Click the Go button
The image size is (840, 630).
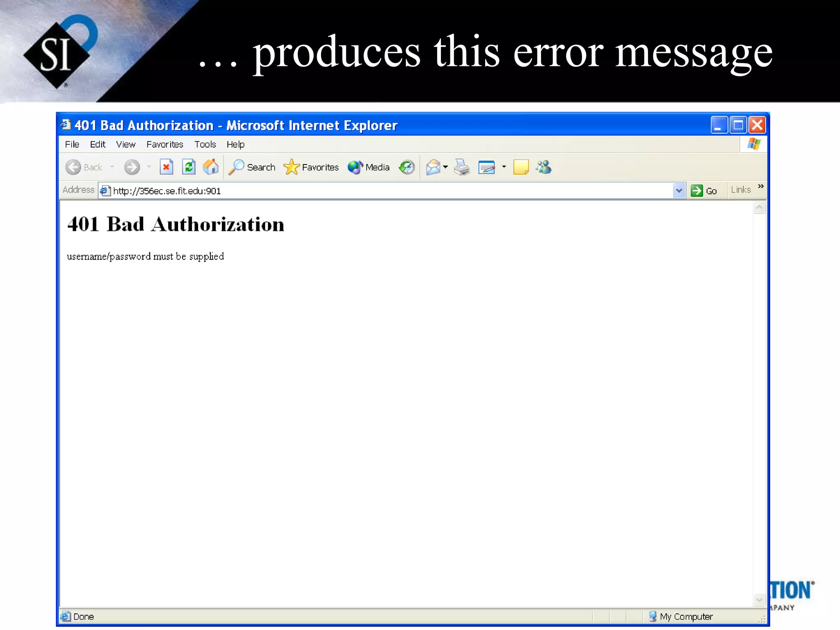pos(704,191)
